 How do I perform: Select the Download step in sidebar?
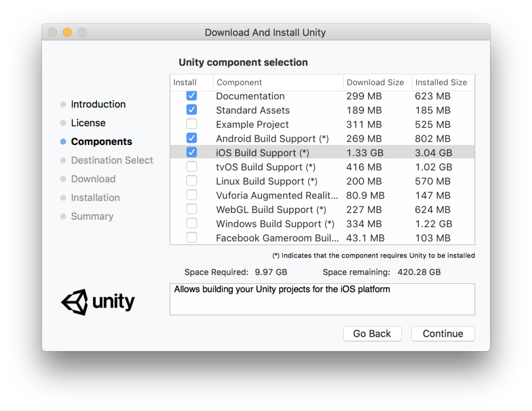pyautogui.click(x=94, y=179)
